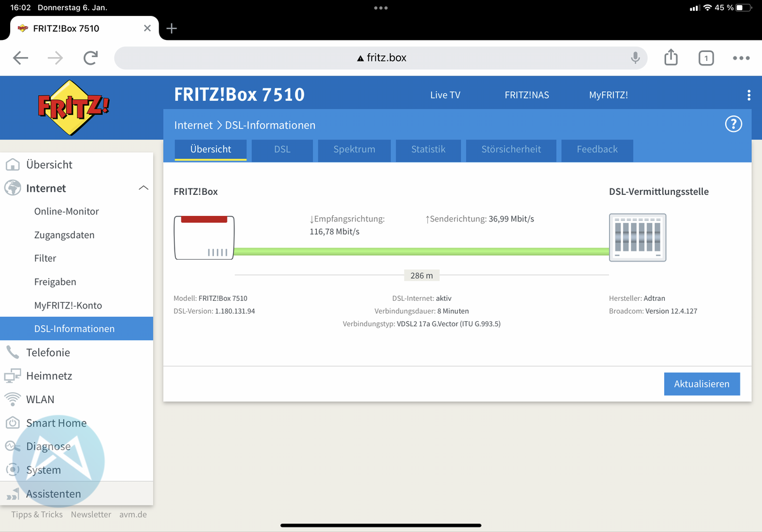Open the FRITZ!Box three-dot menu

click(x=749, y=95)
